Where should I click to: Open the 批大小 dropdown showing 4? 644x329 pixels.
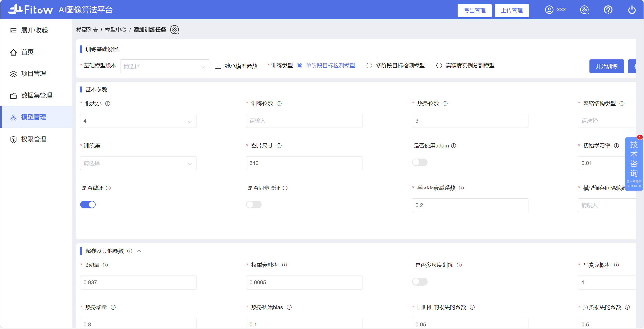click(138, 121)
